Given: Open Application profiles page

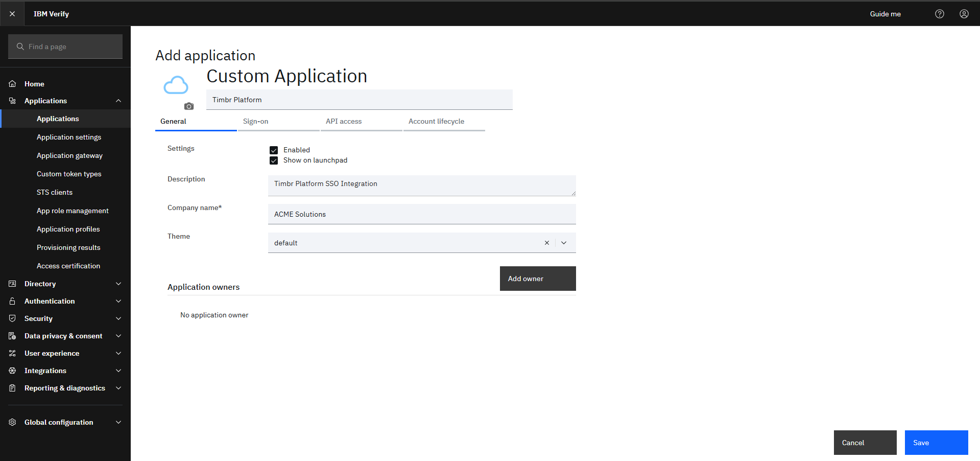Looking at the screenshot, I should point(65,229).
